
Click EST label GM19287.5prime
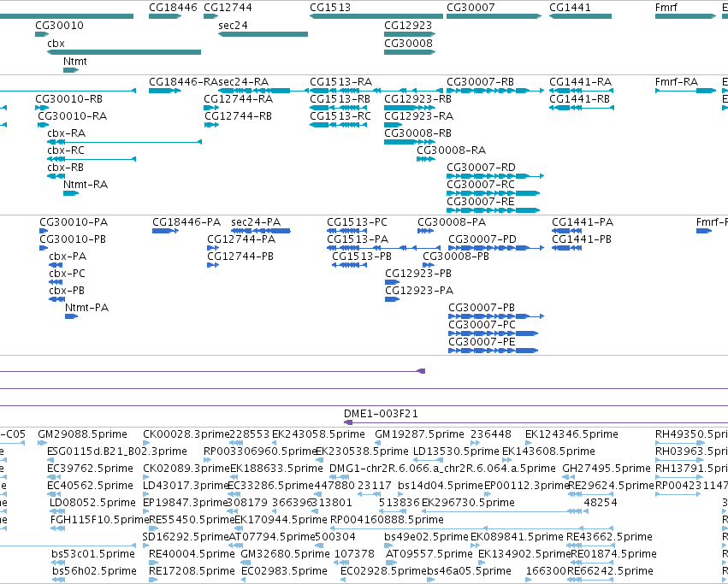pos(419,434)
